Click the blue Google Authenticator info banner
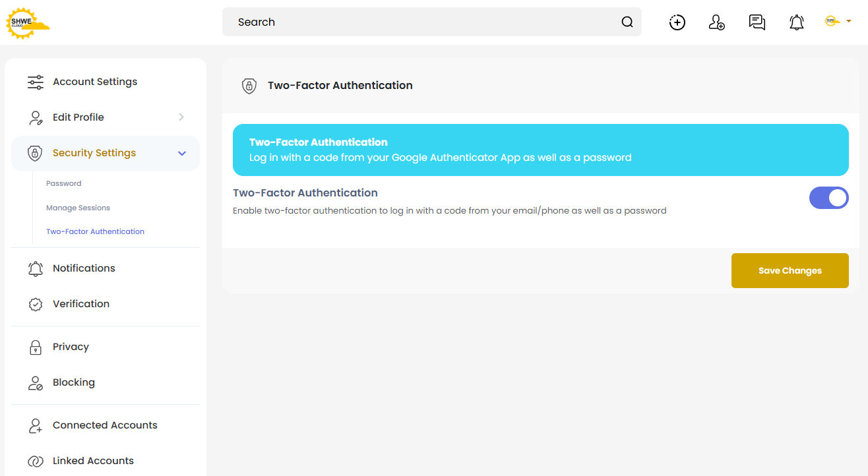 (x=541, y=150)
